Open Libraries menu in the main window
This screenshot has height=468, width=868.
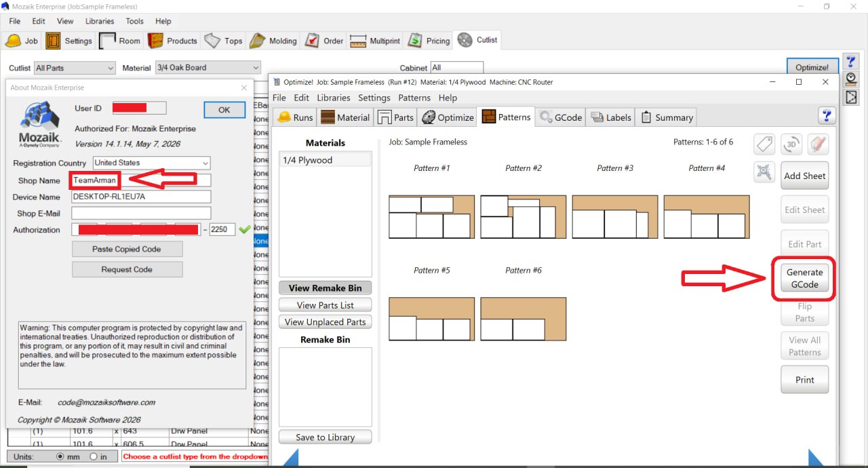(100, 21)
